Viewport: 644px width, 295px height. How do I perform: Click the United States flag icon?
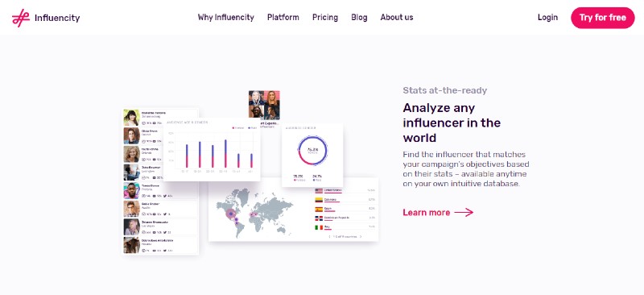pos(319,191)
